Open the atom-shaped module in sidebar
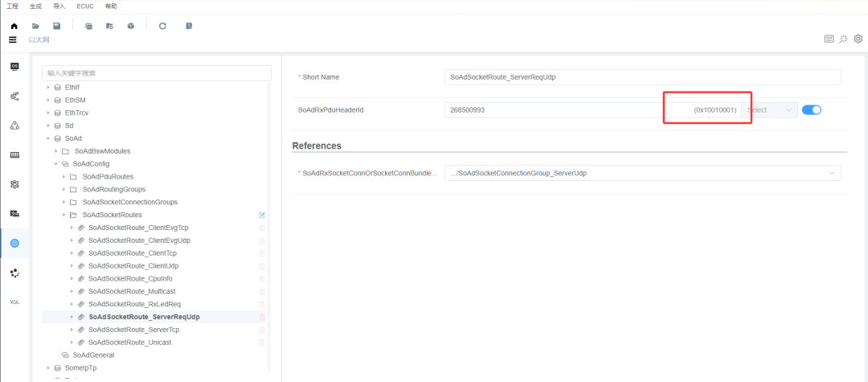Screen dimensions: 868x382 coord(15,184)
